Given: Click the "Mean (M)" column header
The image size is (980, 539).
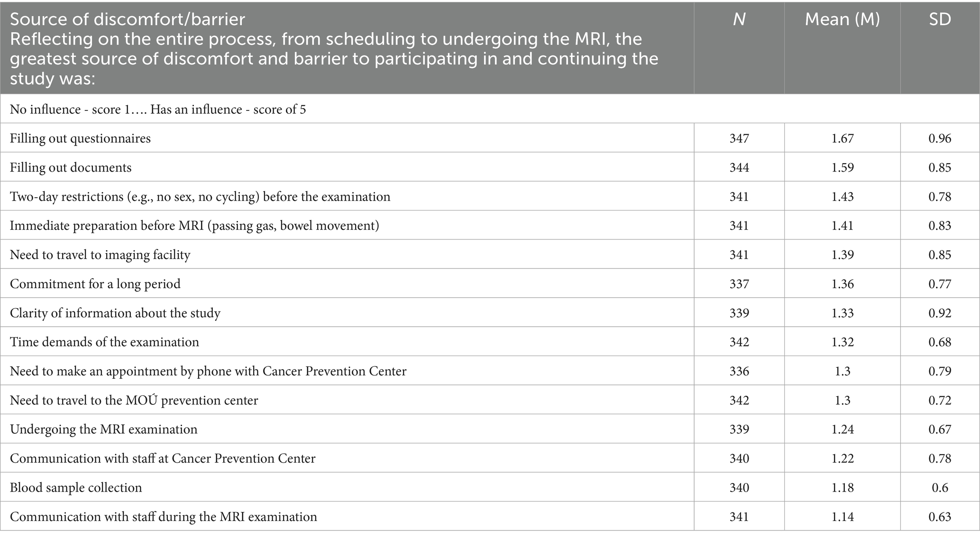Looking at the screenshot, I should point(842,19).
